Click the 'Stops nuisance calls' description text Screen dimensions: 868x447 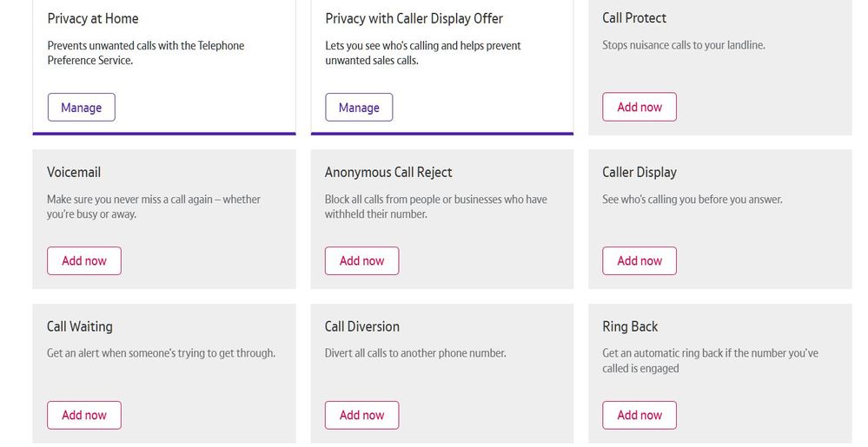click(x=683, y=45)
